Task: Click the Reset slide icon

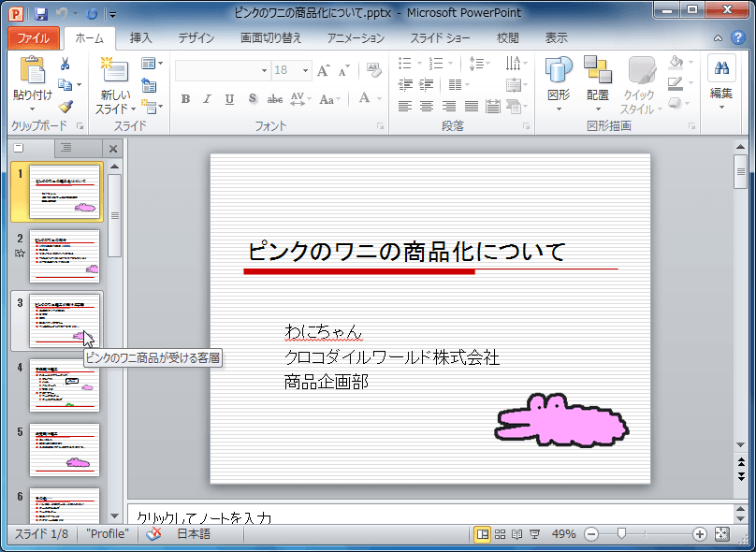Action: (x=149, y=85)
